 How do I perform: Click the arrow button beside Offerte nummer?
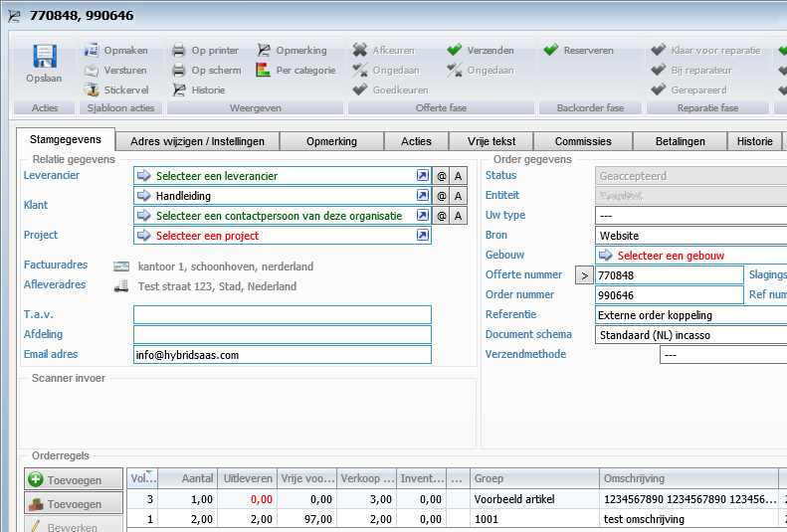tap(584, 275)
